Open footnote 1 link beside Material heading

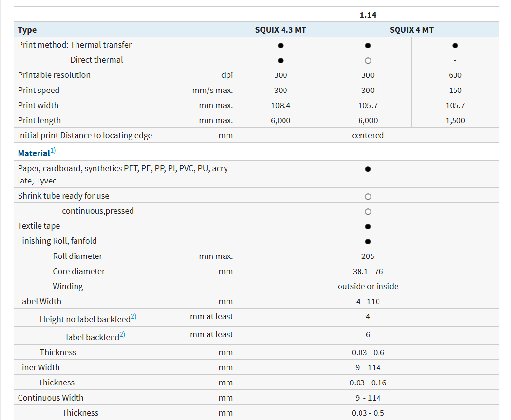click(x=53, y=151)
